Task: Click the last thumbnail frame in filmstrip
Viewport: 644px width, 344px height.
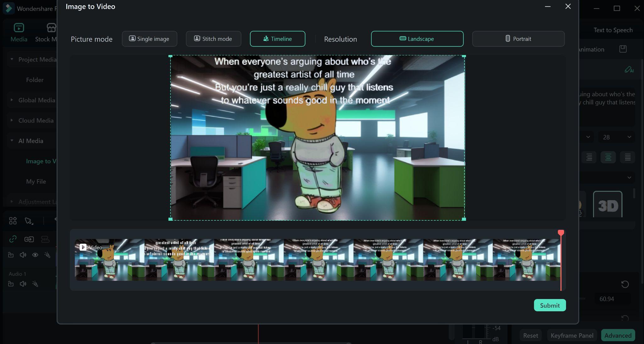Action: click(526, 260)
